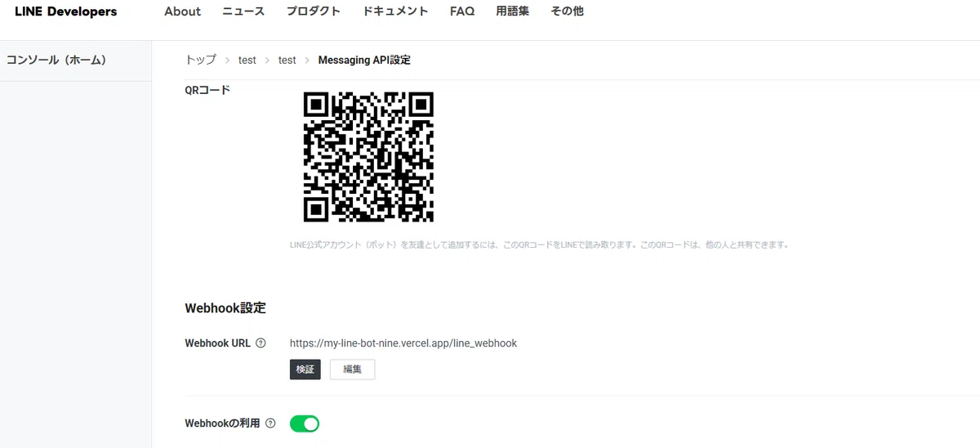This screenshot has height=448, width=980.
Task: Select second test breadcrumb link
Action: coord(287,60)
